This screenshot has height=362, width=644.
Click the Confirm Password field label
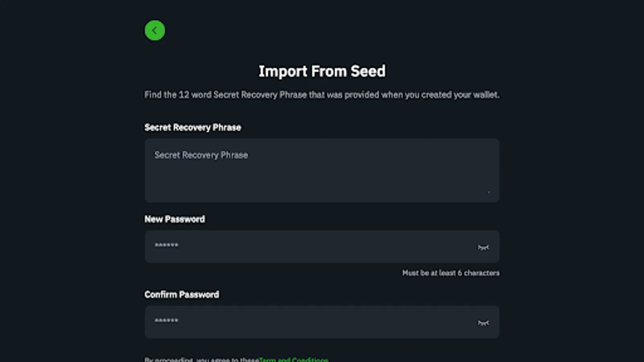[182, 294]
